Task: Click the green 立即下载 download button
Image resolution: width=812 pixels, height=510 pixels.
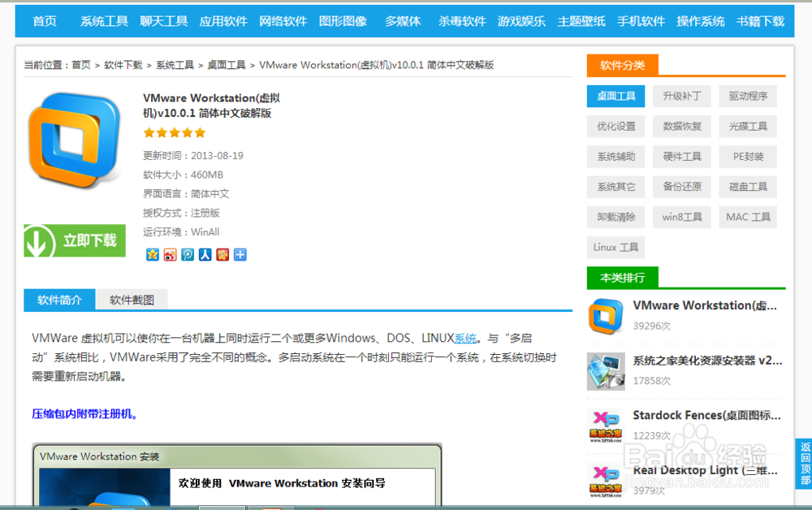Action: (x=75, y=240)
